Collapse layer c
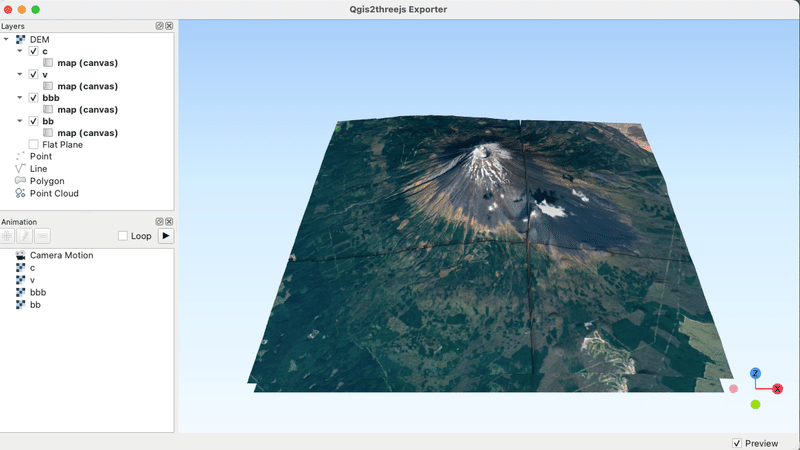This screenshot has height=450, width=800. click(20, 51)
